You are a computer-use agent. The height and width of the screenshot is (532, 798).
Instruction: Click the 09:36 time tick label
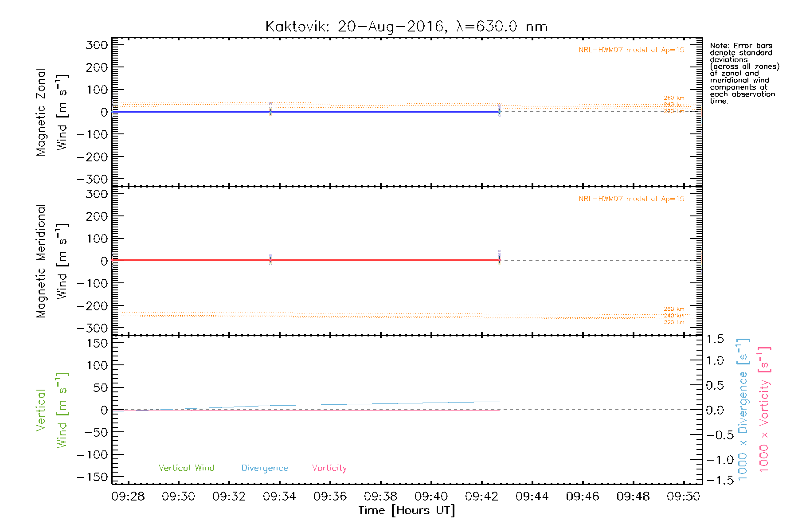(330, 496)
